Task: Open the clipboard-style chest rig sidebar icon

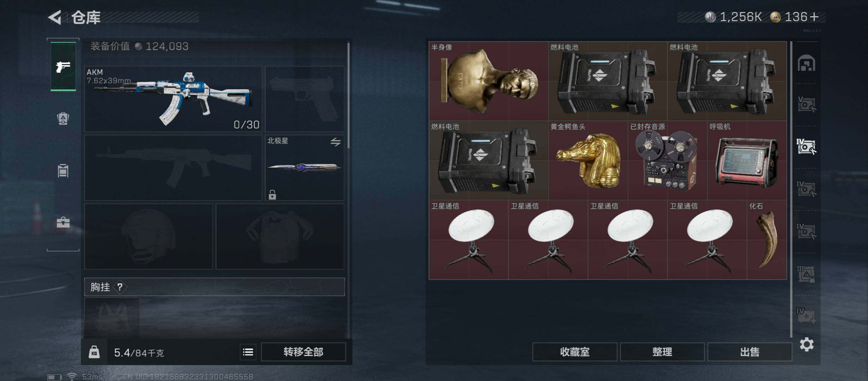Action: (63, 170)
